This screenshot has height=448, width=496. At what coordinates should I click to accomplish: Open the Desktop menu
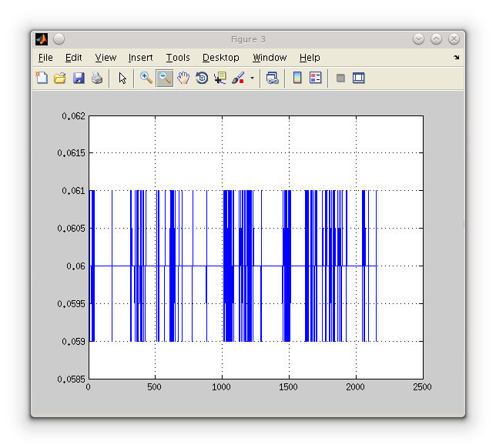[220, 58]
